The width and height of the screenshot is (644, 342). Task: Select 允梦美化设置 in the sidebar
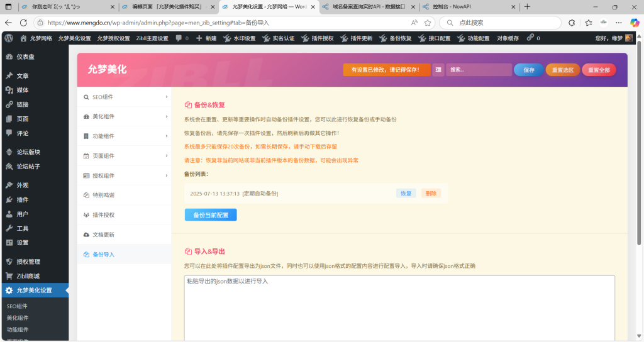[35, 290]
